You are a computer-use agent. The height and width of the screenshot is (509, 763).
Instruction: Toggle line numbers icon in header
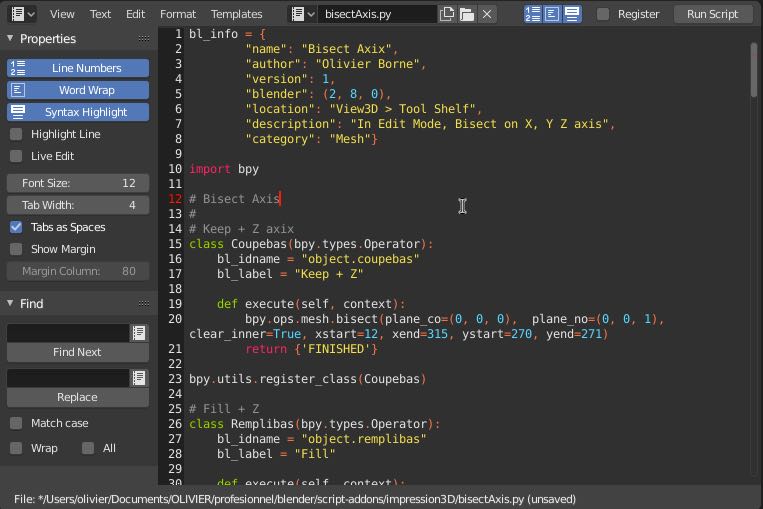[x=533, y=14]
